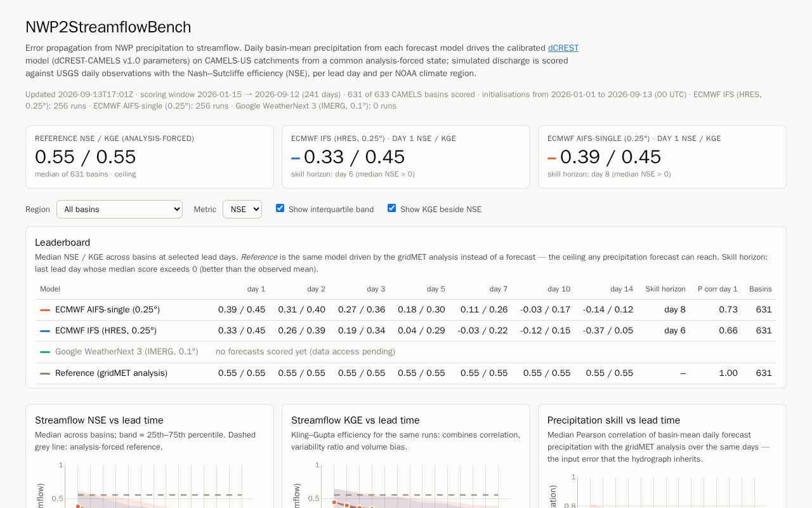Select the ECMWF AIFS-single (0.25°) row label
Screen dimensions: 812x508
tap(107, 310)
